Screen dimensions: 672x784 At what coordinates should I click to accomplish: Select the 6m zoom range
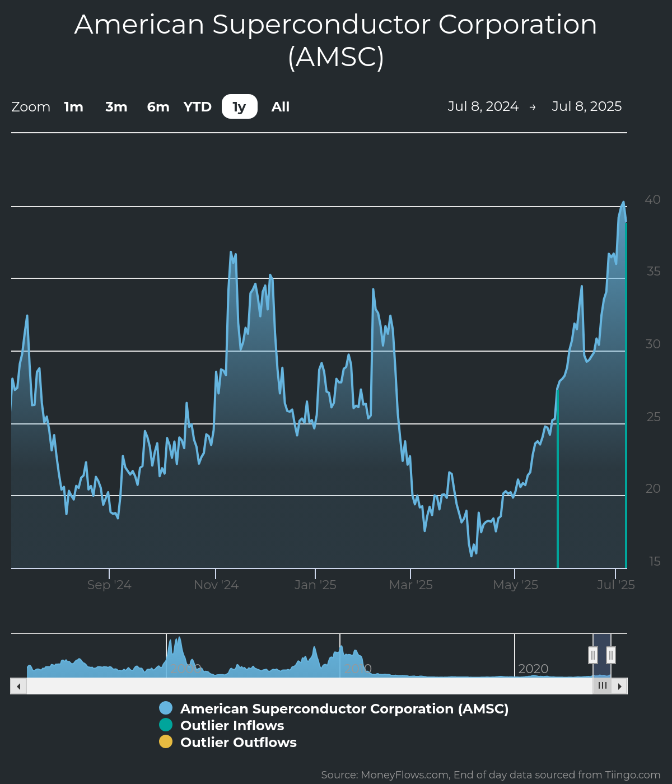(x=158, y=107)
